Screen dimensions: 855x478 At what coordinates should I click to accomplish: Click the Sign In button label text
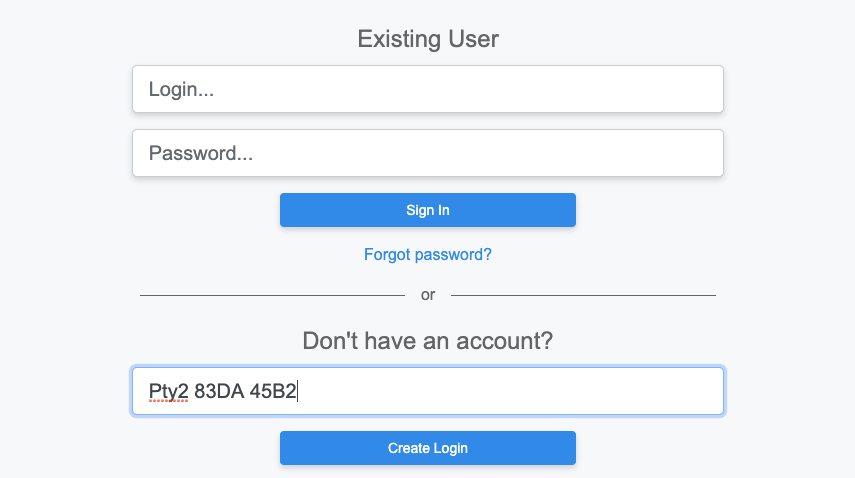tap(427, 210)
